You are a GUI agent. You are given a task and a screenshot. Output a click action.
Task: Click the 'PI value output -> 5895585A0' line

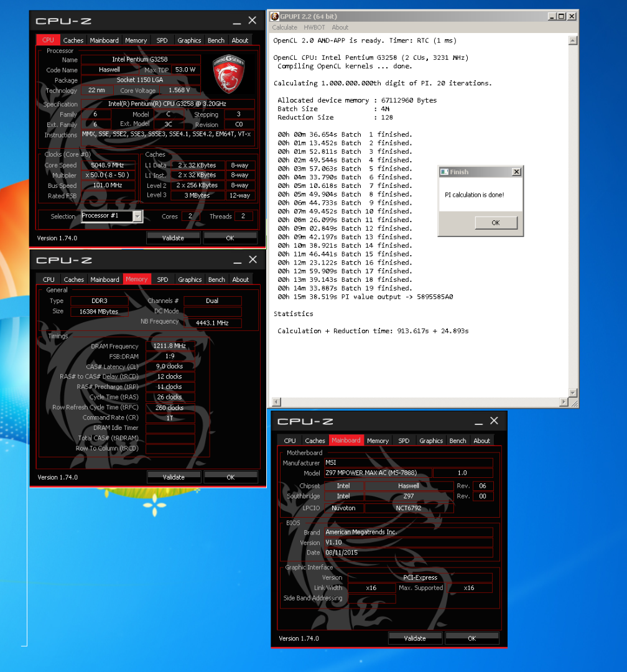click(x=365, y=297)
